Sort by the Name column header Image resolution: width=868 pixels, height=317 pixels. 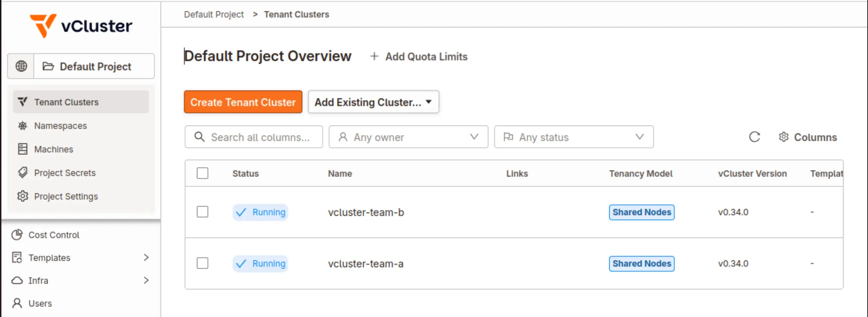coord(340,173)
